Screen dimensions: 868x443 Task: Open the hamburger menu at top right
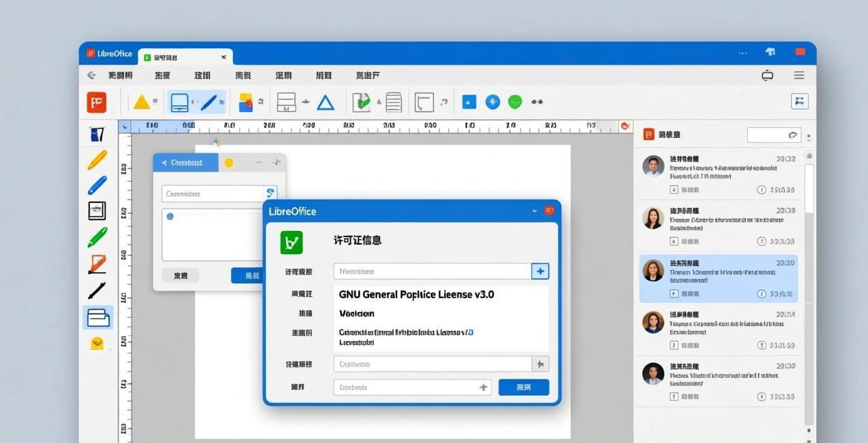tap(799, 75)
